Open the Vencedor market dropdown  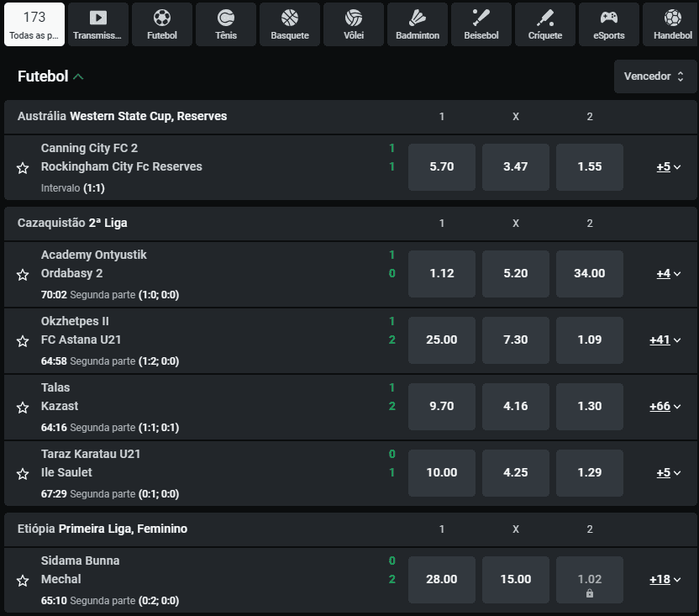pyautogui.click(x=654, y=76)
